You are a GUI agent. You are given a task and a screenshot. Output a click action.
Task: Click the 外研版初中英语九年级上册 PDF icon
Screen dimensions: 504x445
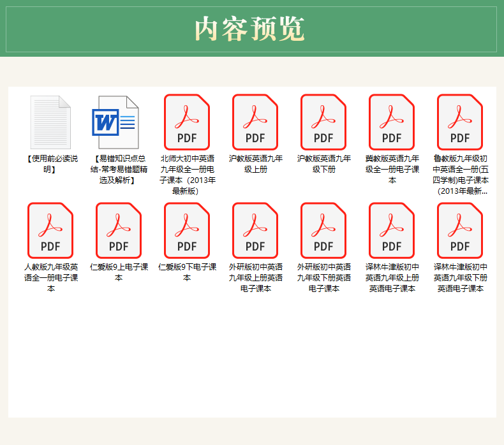[x=255, y=230]
